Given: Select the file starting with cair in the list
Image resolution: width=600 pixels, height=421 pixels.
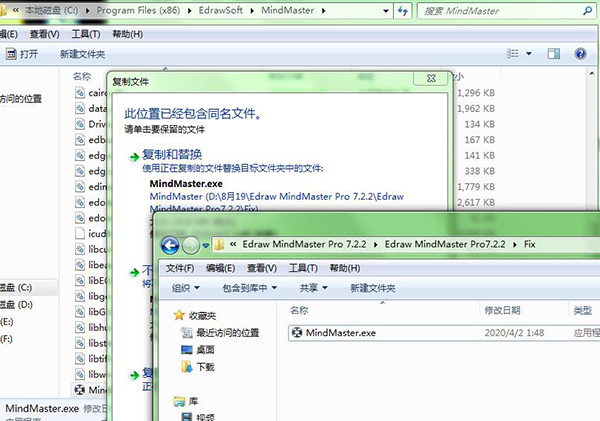Looking at the screenshot, I should (x=91, y=93).
